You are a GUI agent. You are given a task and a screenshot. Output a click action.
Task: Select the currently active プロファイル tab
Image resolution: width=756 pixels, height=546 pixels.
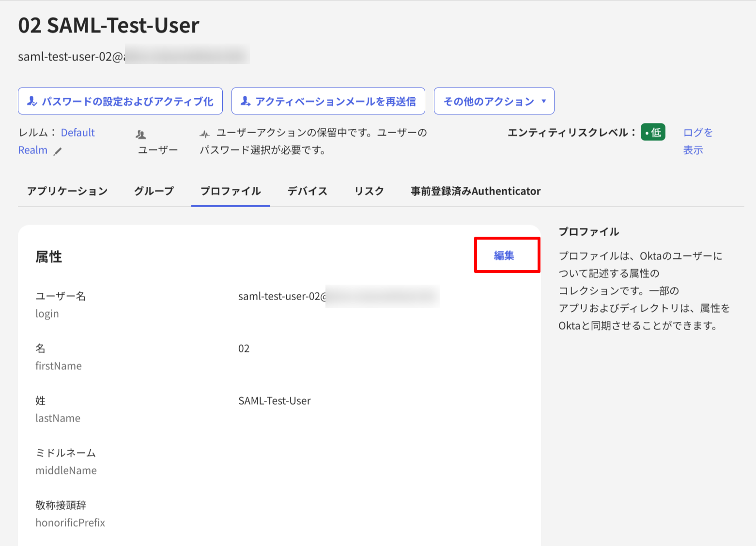(x=230, y=191)
